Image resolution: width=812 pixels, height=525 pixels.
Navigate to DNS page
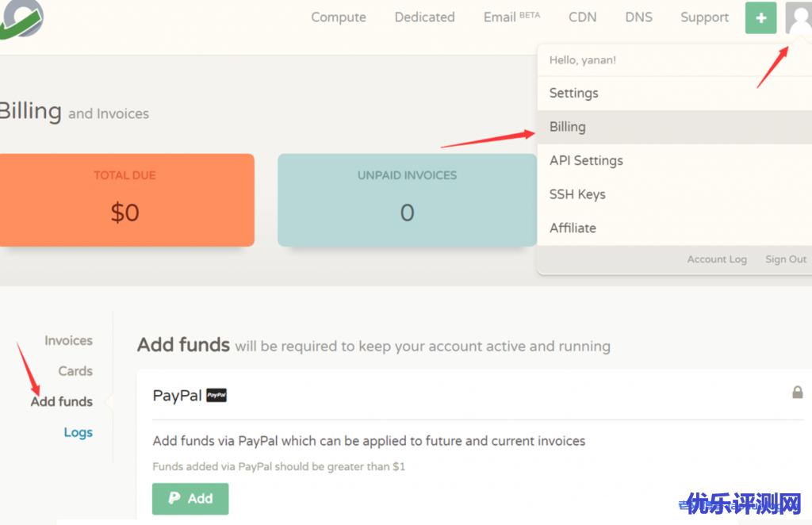tap(638, 17)
